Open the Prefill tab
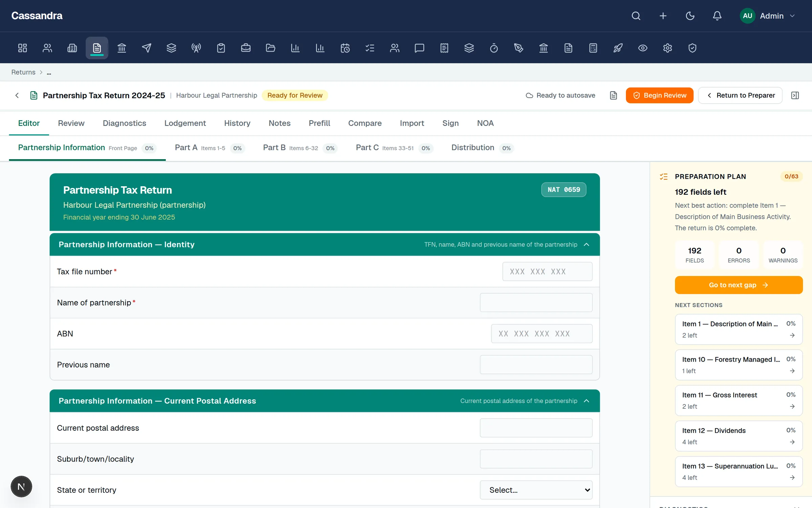 (319, 123)
